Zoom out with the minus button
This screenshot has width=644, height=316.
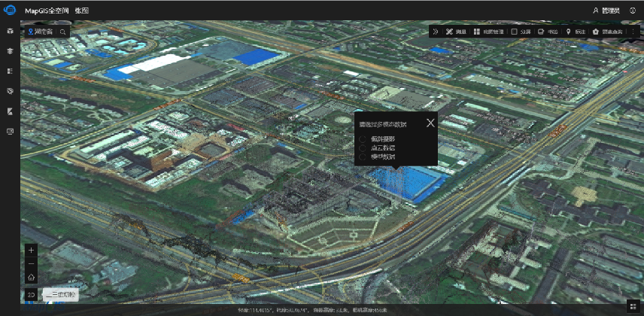pos(31,263)
